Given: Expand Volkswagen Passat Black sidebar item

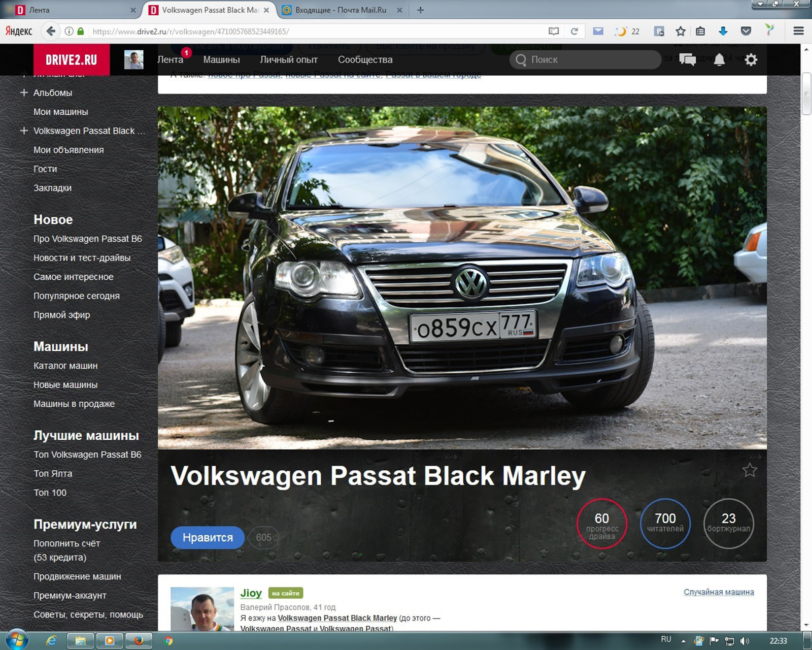Looking at the screenshot, I should pyautogui.click(x=24, y=131).
